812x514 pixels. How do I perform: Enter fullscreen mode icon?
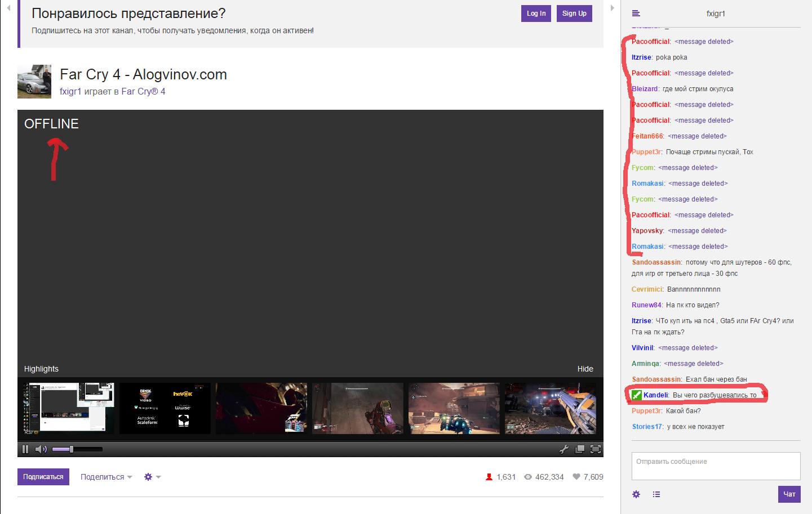click(x=596, y=449)
